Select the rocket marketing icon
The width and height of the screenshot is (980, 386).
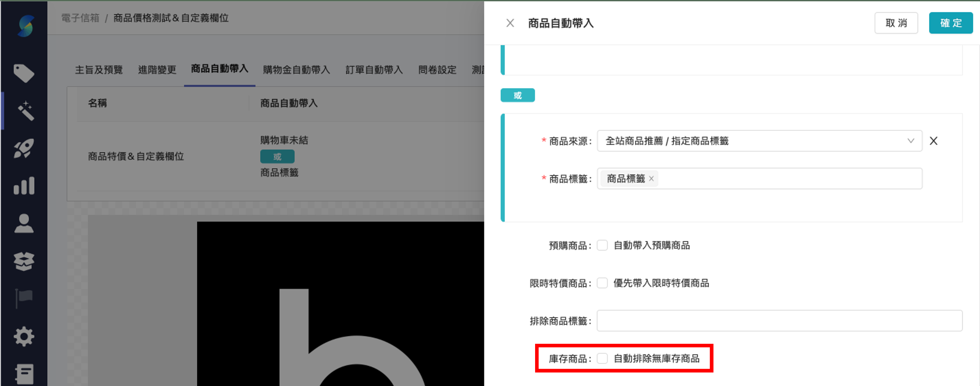[24, 148]
